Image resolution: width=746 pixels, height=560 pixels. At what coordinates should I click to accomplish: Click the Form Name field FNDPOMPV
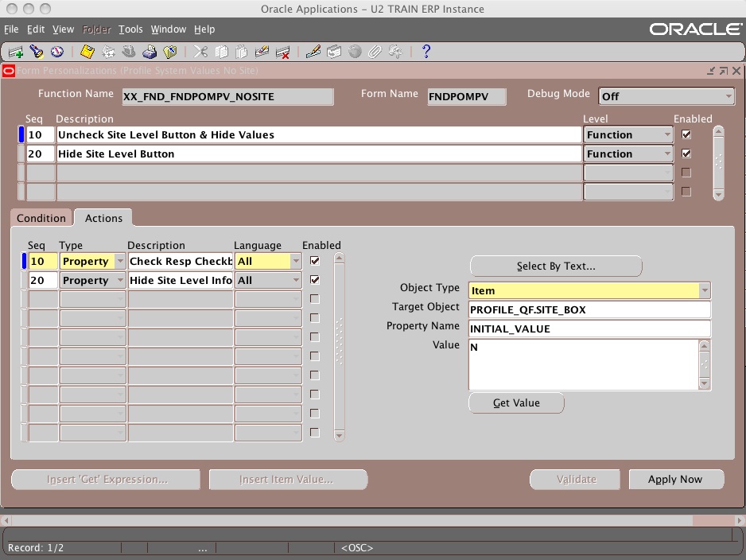(x=466, y=96)
